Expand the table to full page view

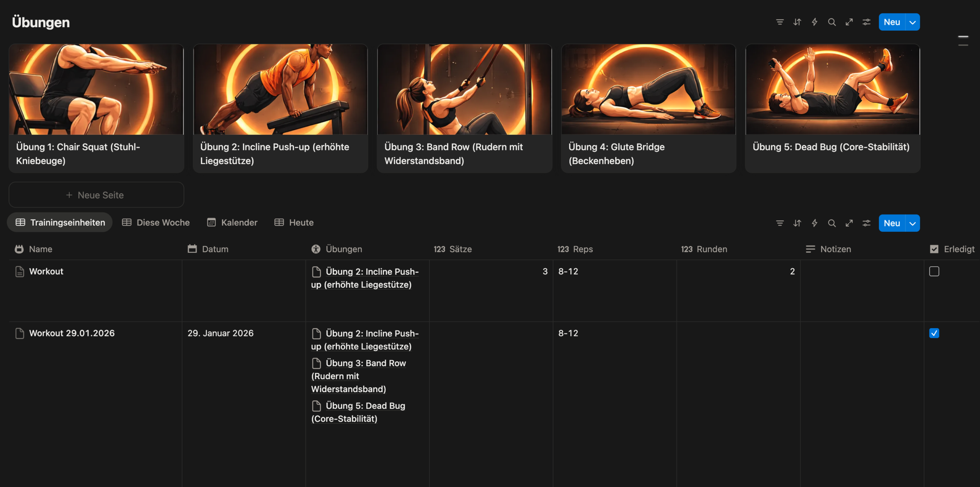[x=849, y=223]
